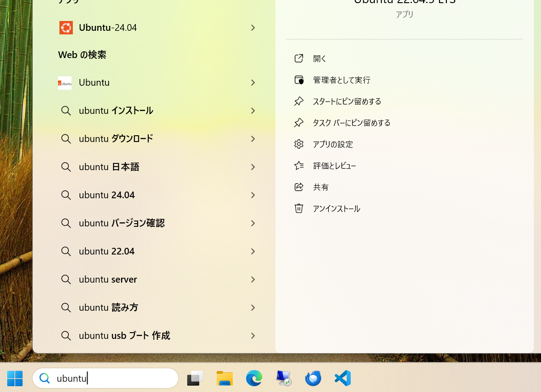This screenshot has width=541, height=392.
Task: Click the share icon next to 共有
Action: coord(299,187)
